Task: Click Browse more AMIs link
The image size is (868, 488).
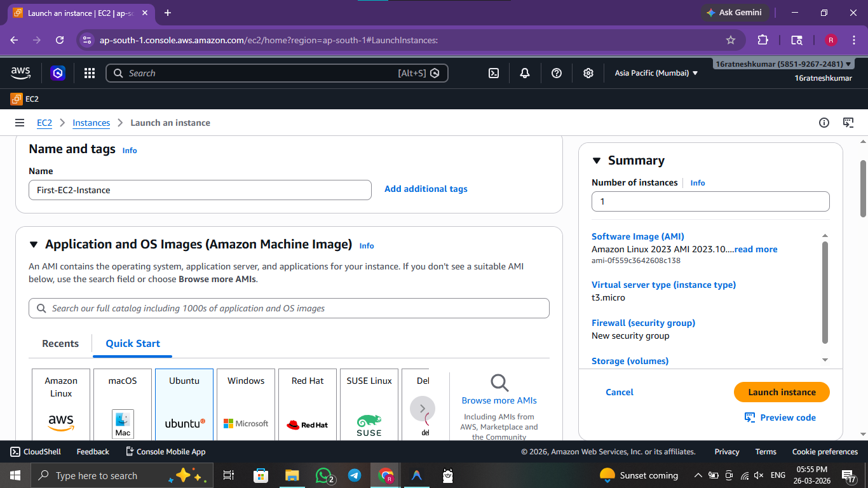Action: (x=499, y=400)
